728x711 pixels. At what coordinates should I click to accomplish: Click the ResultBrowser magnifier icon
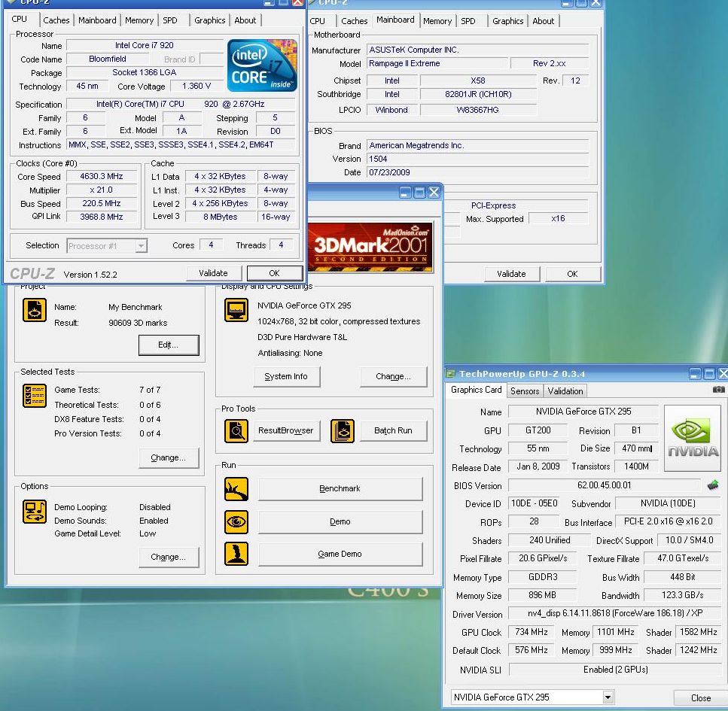pyautogui.click(x=236, y=430)
